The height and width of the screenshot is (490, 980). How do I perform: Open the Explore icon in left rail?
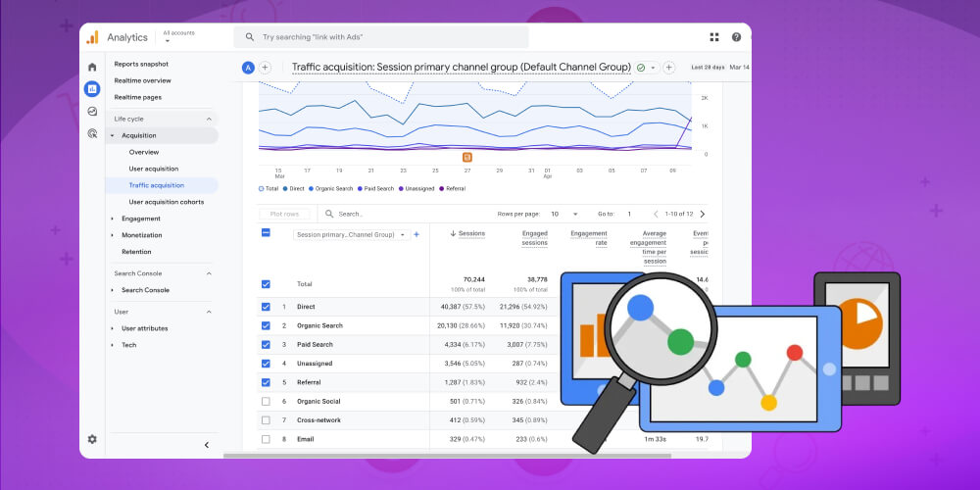(92, 112)
